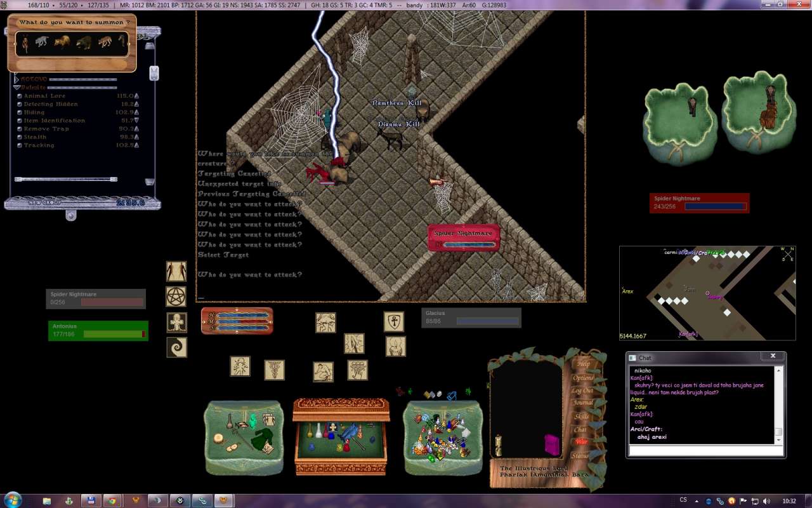Image resolution: width=812 pixels, height=508 pixels.
Task: Click the Chat window text input field
Action: click(705, 450)
